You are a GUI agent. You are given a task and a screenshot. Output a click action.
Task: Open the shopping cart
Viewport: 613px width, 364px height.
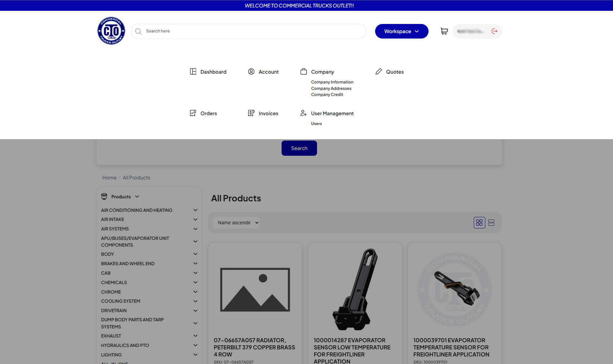pos(444,31)
